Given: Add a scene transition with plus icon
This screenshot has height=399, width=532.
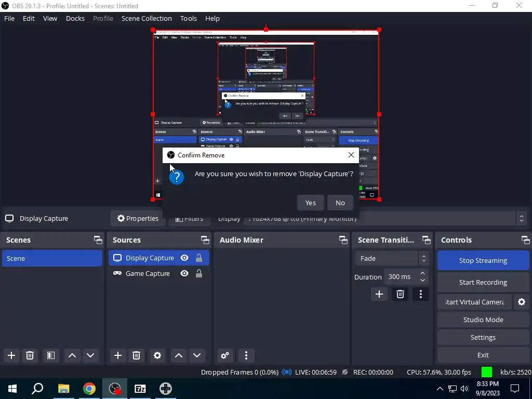Looking at the screenshot, I should pos(379,294).
